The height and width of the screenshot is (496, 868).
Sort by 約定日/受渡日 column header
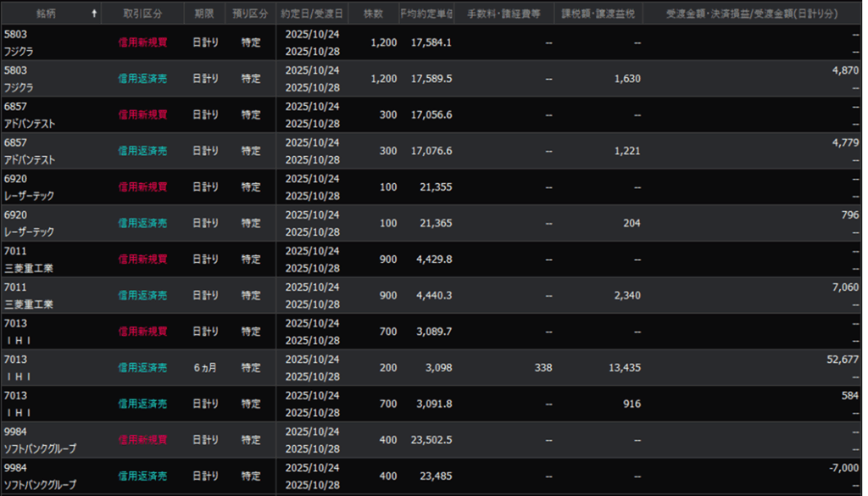click(312, 14)
